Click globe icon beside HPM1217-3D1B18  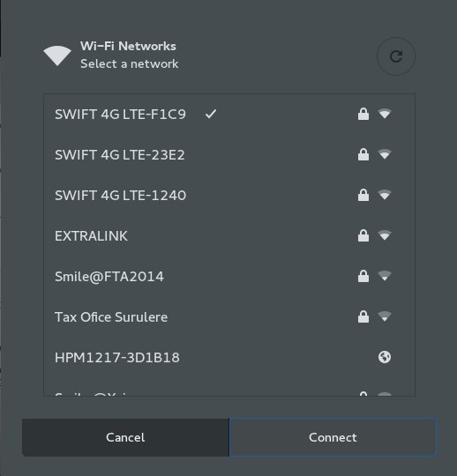pyautogui.click(x=385, y=357)
